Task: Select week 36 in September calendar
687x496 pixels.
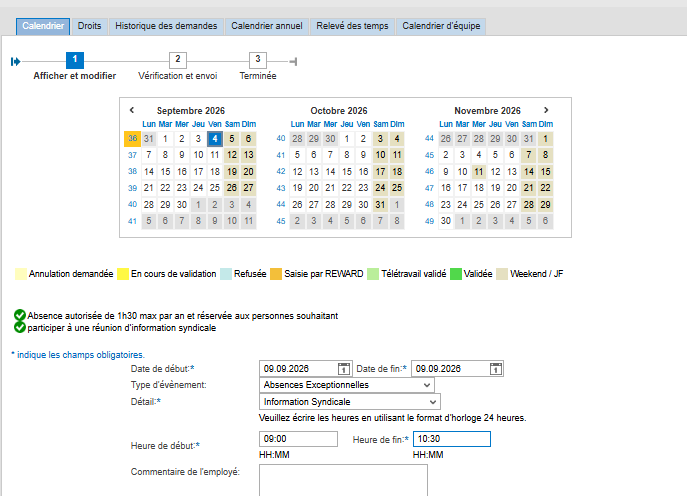Action: (x=132, y=138)
